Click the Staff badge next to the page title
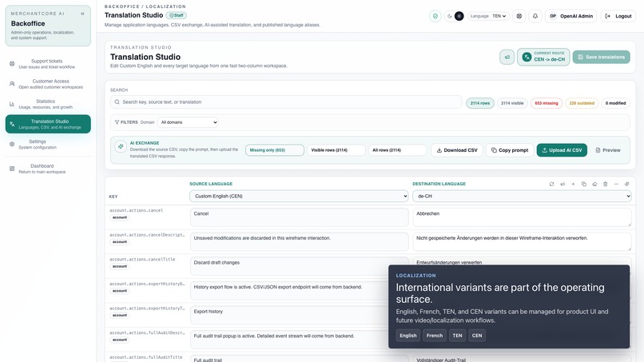 coord(177,15)
